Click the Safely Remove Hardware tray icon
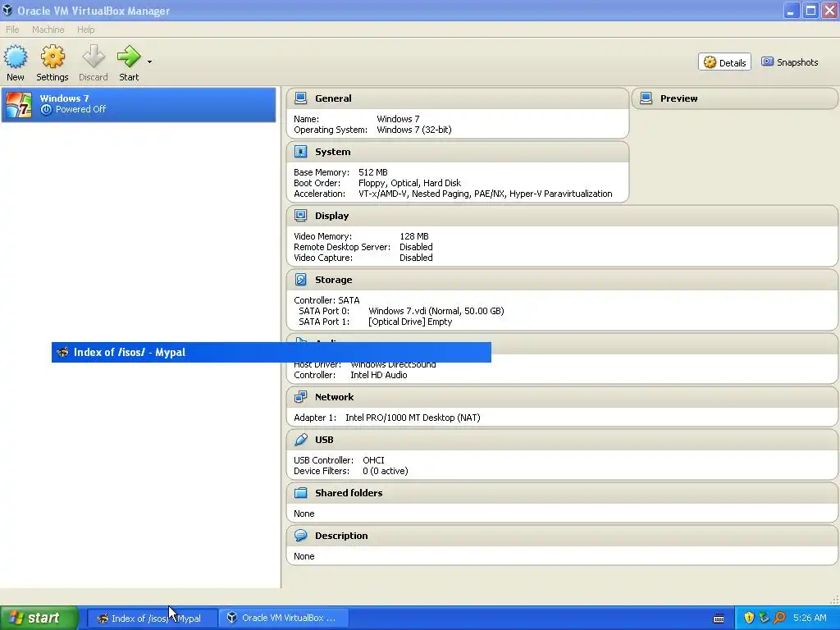The height and width of the screenshot is (630, 840). click(764, 618)
